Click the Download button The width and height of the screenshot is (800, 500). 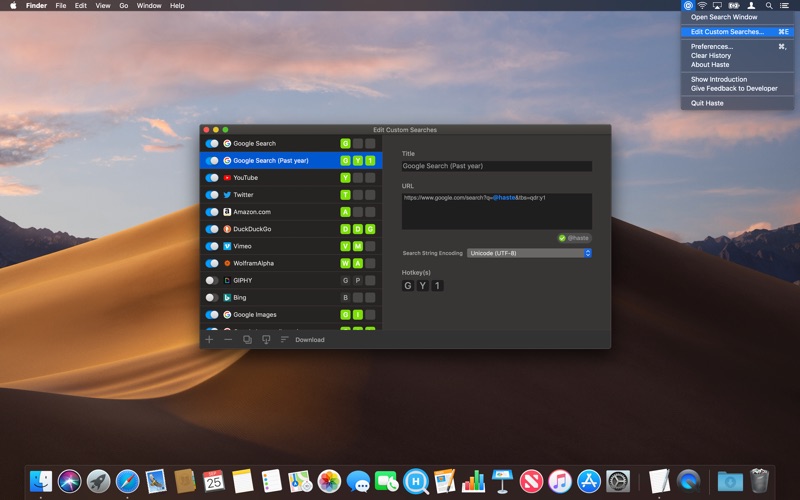[309, 340]
